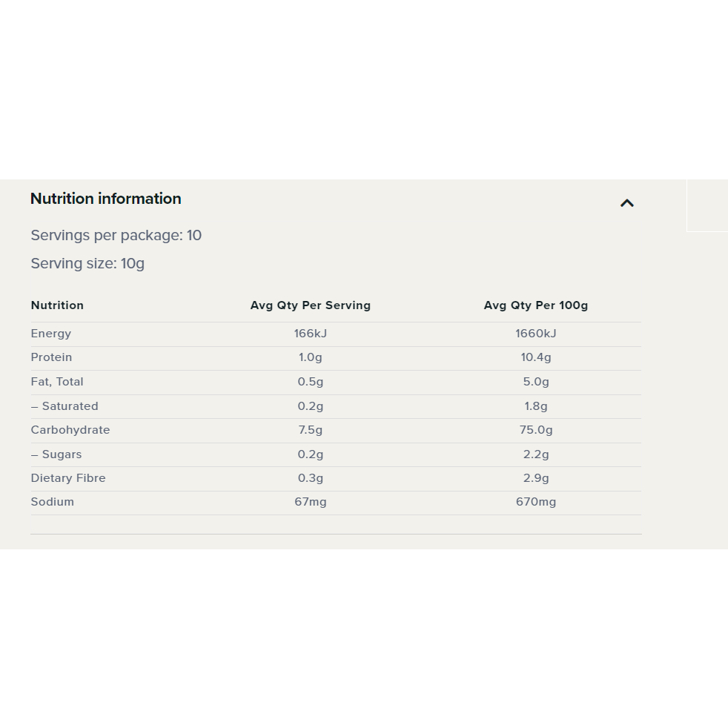728x728 pixels.
Task: Click the Serving size 10g text
Action: tap(87, 264)
